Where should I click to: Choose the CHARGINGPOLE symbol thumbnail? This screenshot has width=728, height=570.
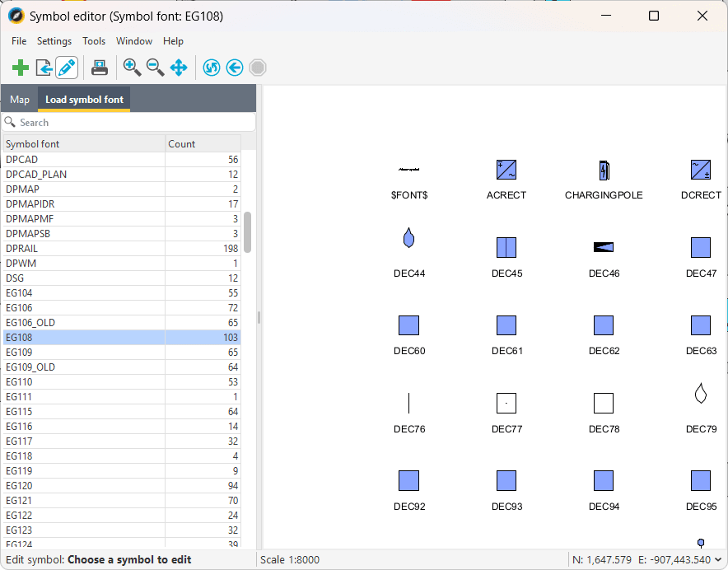(x=604, y=171)
